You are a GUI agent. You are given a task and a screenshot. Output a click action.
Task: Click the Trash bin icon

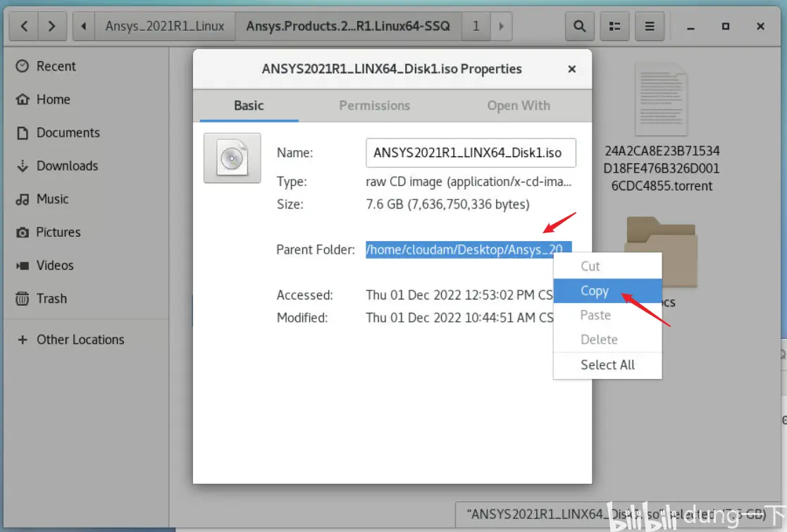coord(22,299)
